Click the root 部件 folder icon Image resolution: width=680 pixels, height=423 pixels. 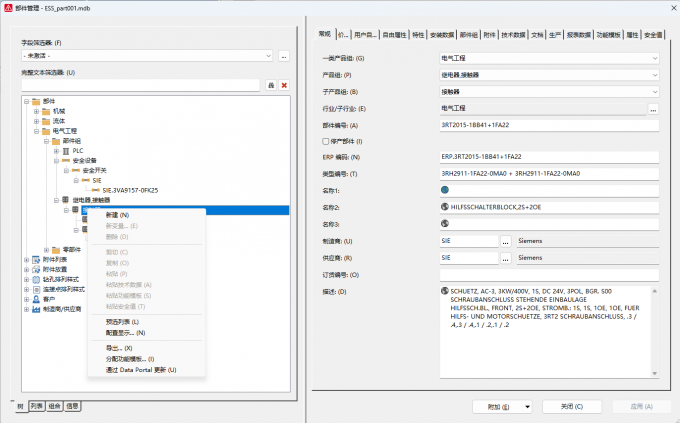point(36,102)
